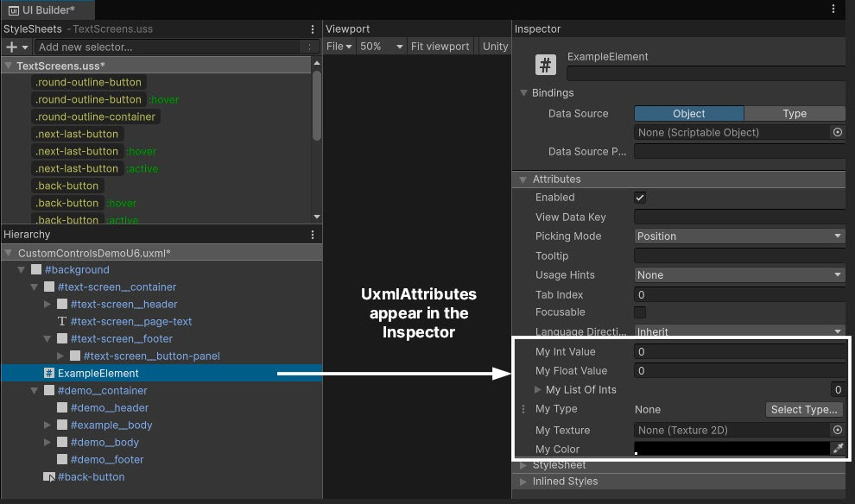This screenshot has height=504, width=855.
Task: Click the My List Of Ints size field
Action: coord(838,389)
